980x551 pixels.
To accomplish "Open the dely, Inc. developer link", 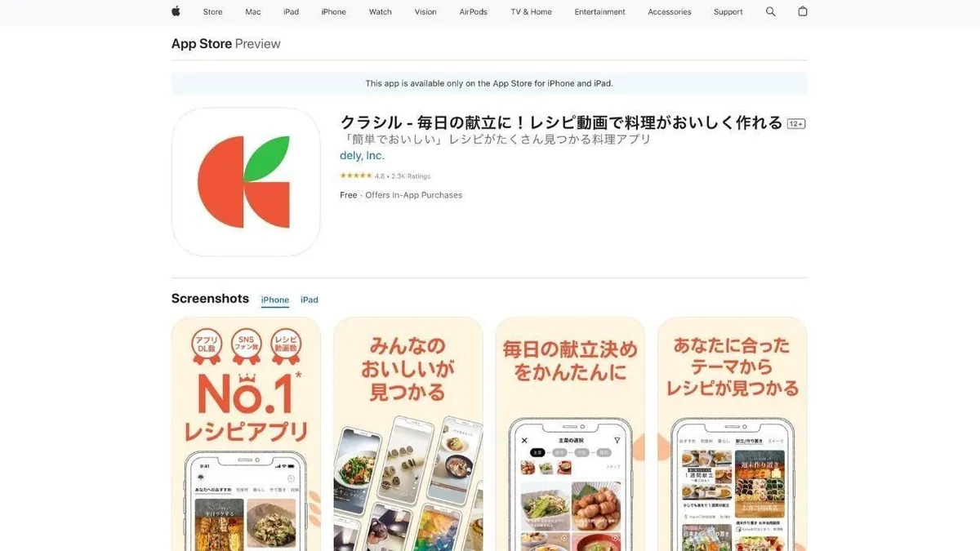I will pyautogui.click(x=362, y=155).
